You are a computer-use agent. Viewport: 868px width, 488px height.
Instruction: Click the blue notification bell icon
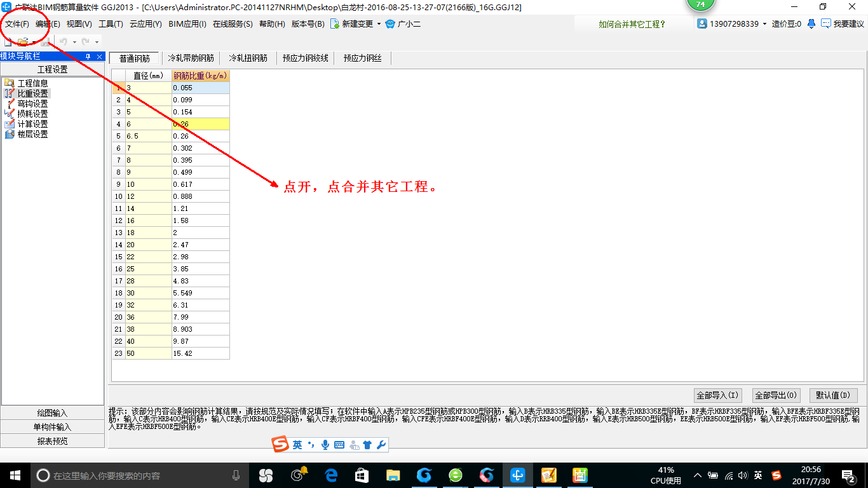(x=811, y=24)
